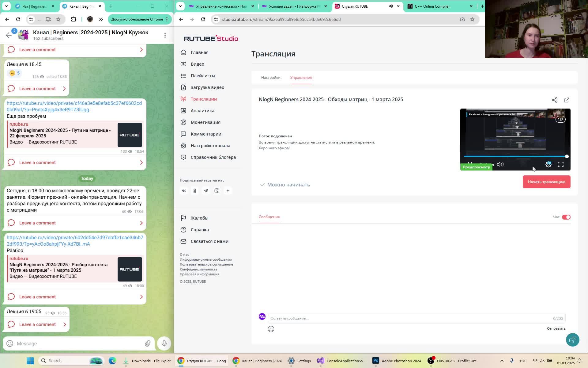The width and height of the screenshot is (588, 368).
Task: Click Начать трансляцию button
Action: pos(547,182)
